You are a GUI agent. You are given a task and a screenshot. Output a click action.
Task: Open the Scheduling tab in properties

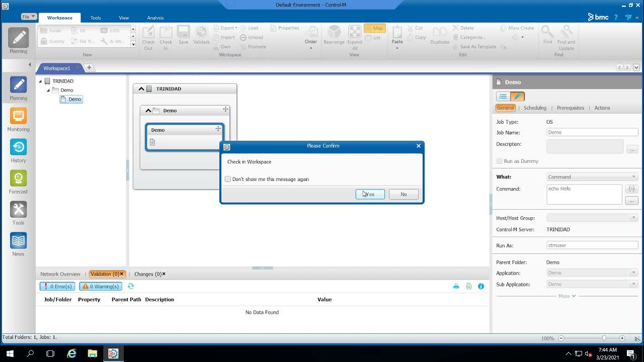(x=535, y=108)
